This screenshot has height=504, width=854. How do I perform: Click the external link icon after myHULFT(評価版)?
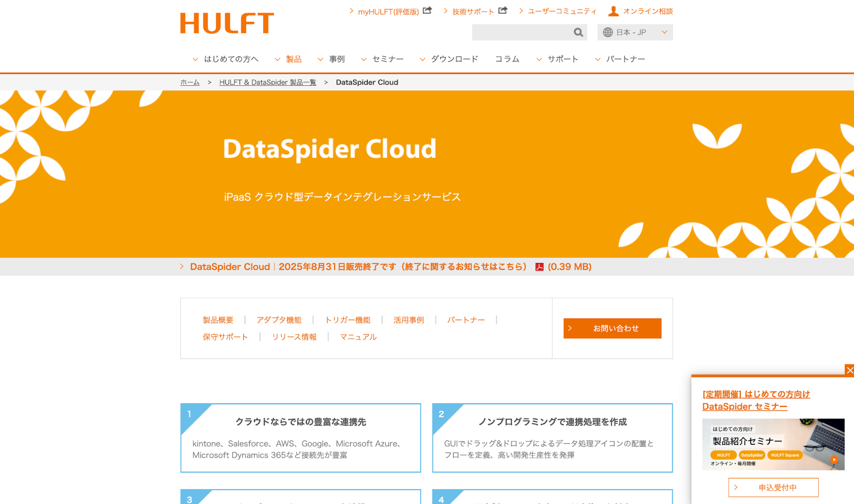[428, 10]
